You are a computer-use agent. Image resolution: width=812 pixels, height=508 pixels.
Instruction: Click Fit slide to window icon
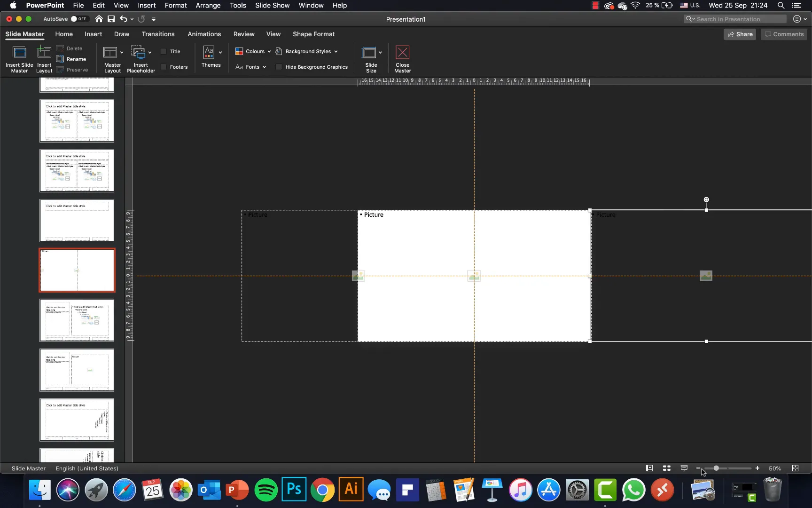tap(795, 468)
